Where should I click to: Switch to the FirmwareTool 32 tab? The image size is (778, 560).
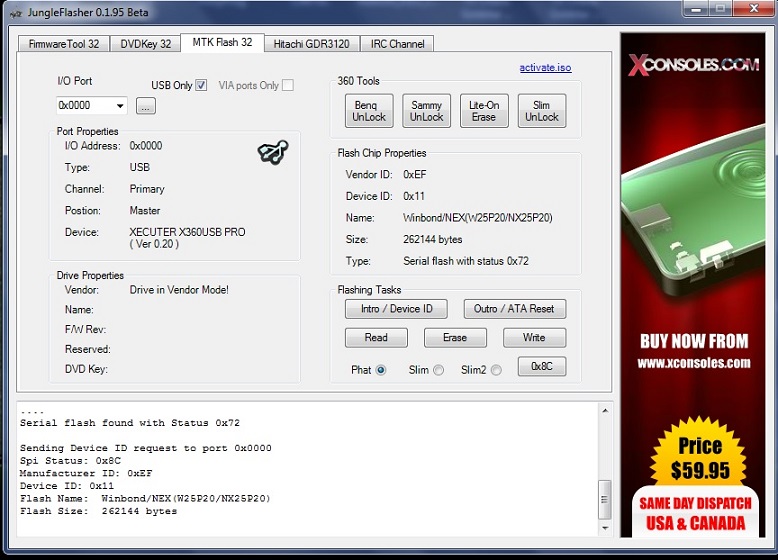click(x=64, y=44)
